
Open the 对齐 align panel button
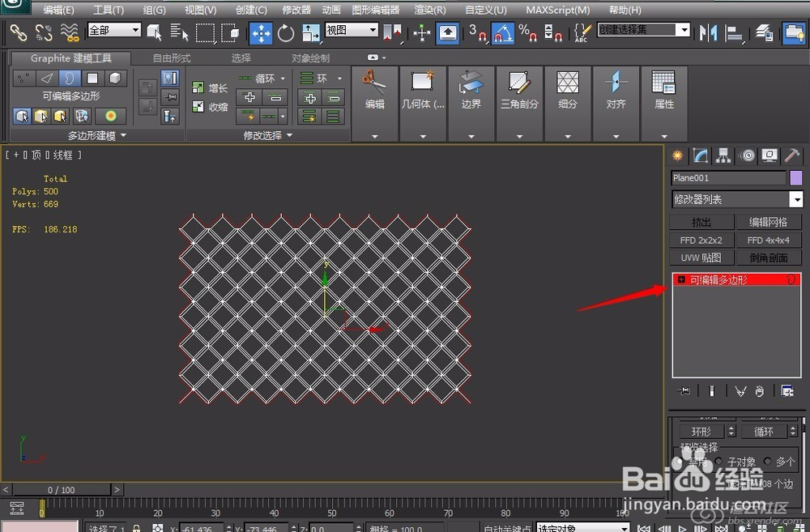tap(616, 104)
